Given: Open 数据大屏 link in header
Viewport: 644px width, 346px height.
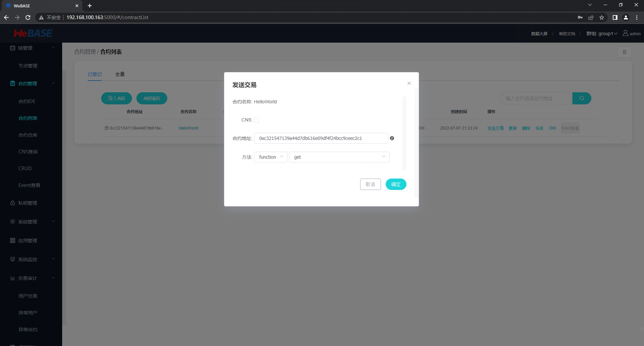Looking at the screenshot, I should (539, 34).
